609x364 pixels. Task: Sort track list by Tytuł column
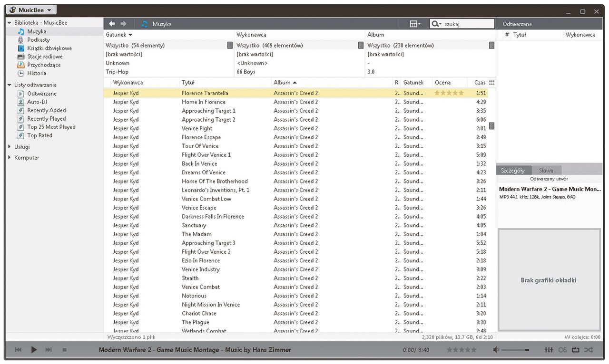(x=188, y=83)
